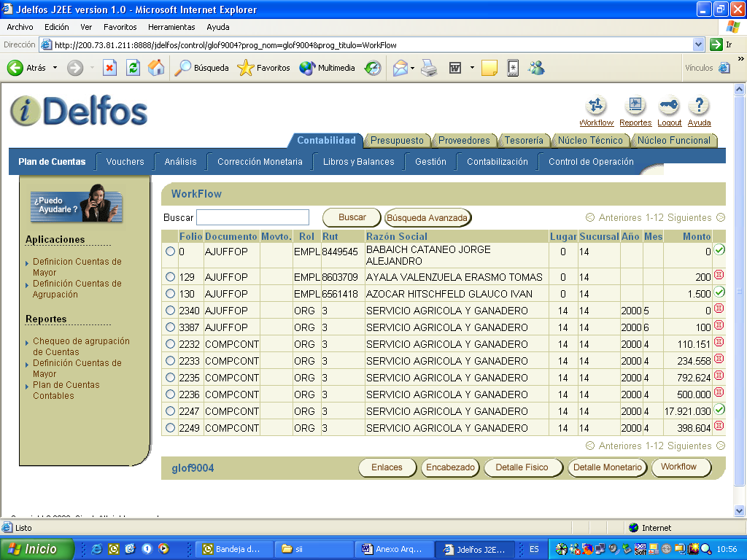Open the Favoritos menu in the menu bar

120,27
